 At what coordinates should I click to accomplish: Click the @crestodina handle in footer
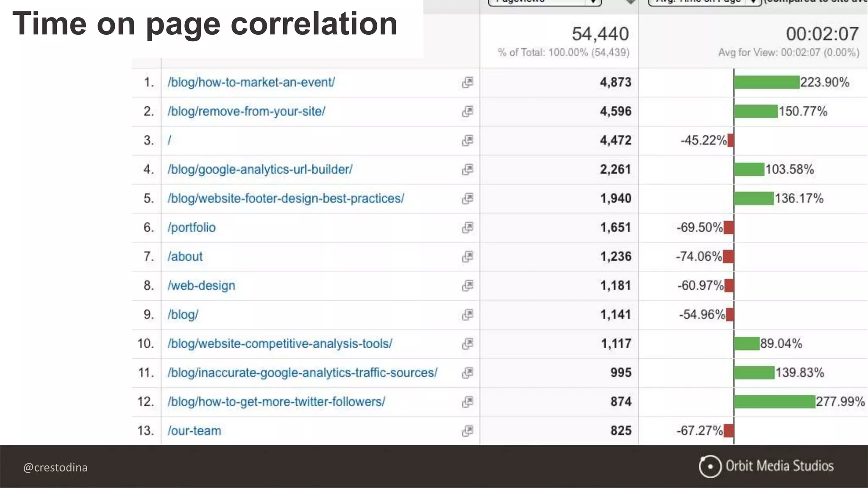click(56, 468)
